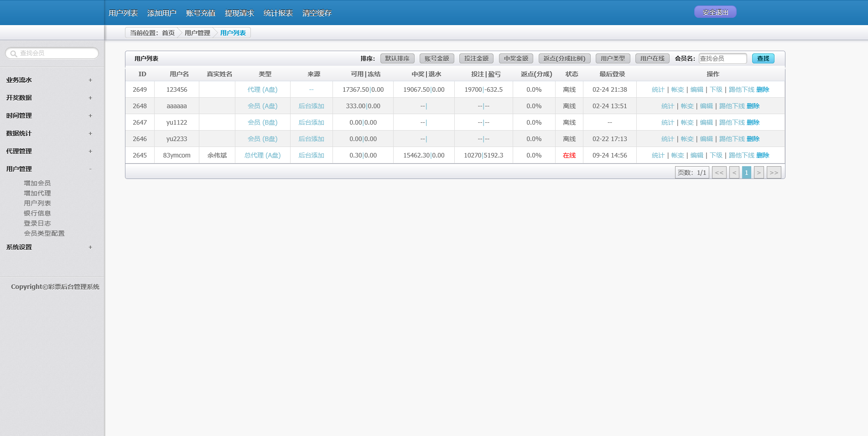
Task: Open 提现请求 in the top navigation
Action: point(239,13)
